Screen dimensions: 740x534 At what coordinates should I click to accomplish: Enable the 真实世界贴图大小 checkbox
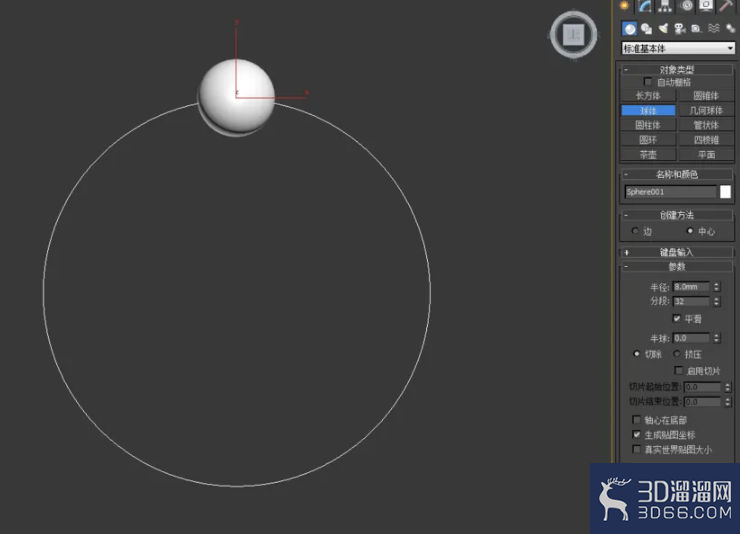click(636, 449)
